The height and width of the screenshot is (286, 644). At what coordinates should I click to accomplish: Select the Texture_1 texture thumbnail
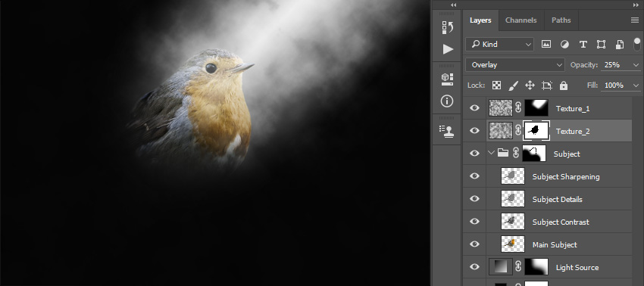(x=501, y=108)
